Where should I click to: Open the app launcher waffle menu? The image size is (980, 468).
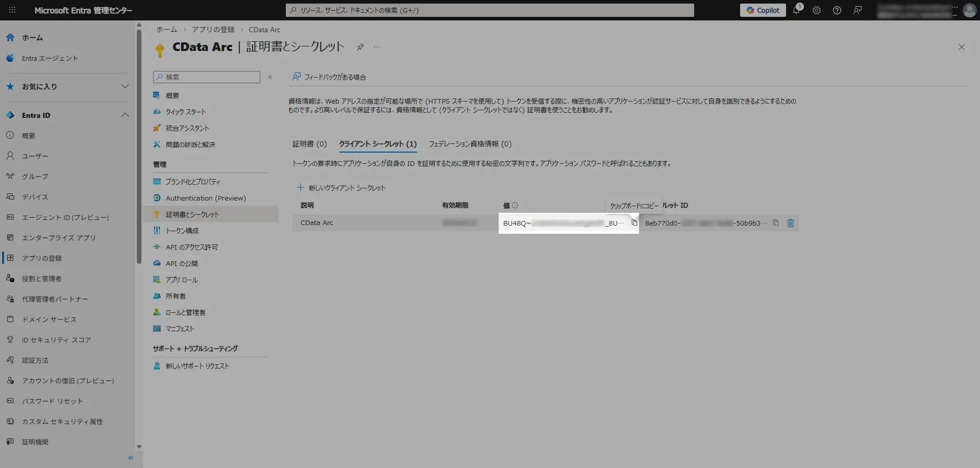pyautogui.click(x=12, y=10)
